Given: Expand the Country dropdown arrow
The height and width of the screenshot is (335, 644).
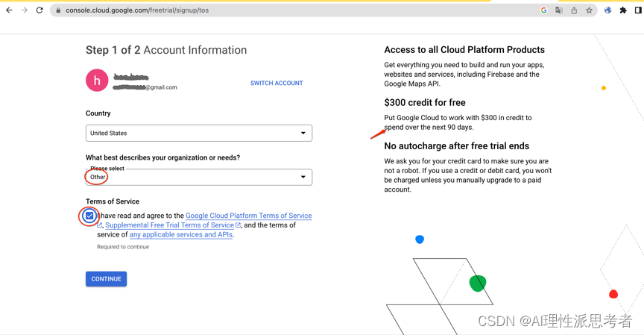Looking at the screenshot, I should pos(303,134).
